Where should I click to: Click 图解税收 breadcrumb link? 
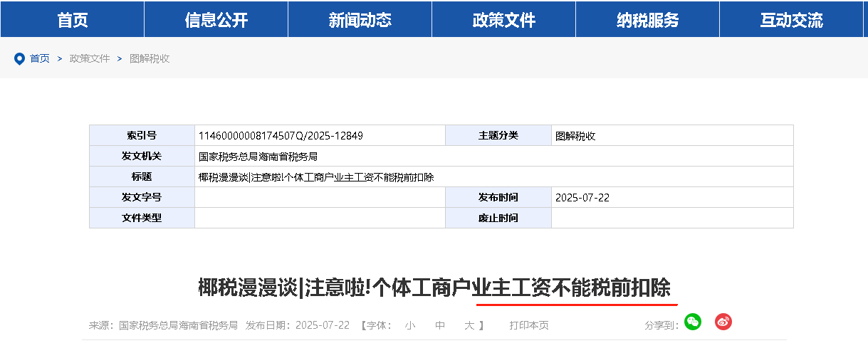click(150, 59)
